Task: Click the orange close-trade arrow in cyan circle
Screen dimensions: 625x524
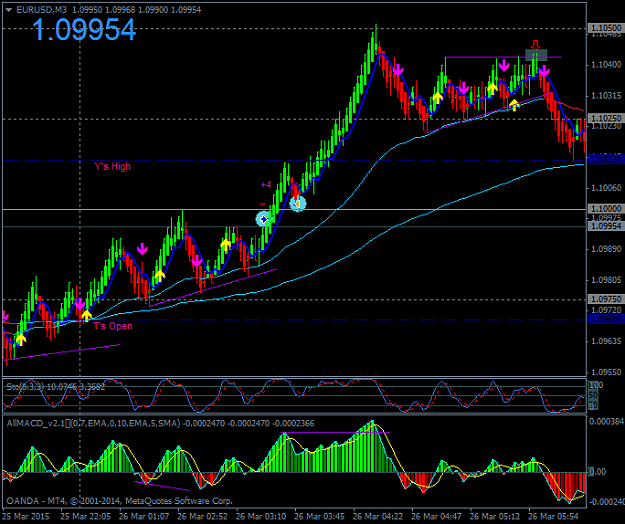Action: point(297,204)
